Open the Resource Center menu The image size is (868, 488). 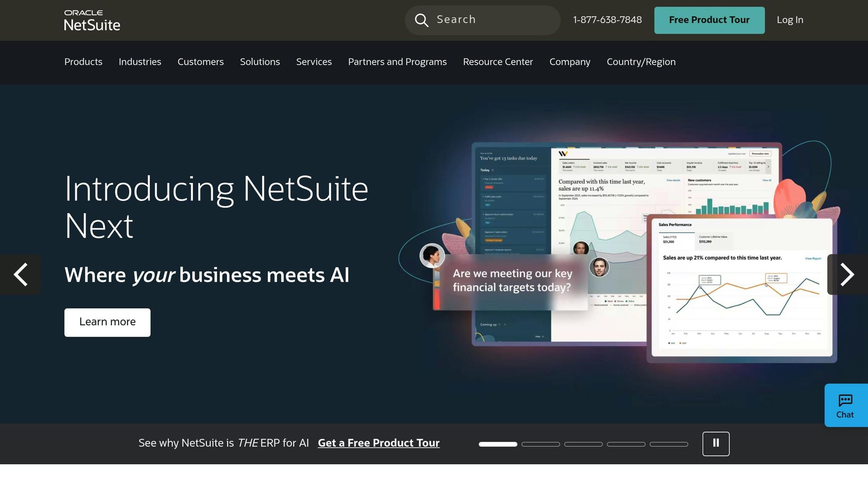(498, 62)
